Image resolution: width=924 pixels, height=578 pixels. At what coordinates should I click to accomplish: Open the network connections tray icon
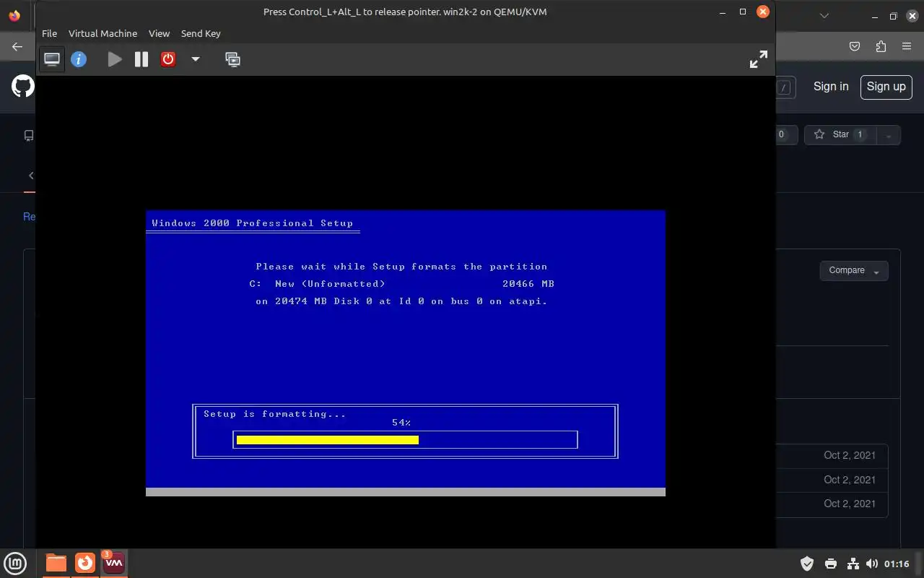point(853,564)
